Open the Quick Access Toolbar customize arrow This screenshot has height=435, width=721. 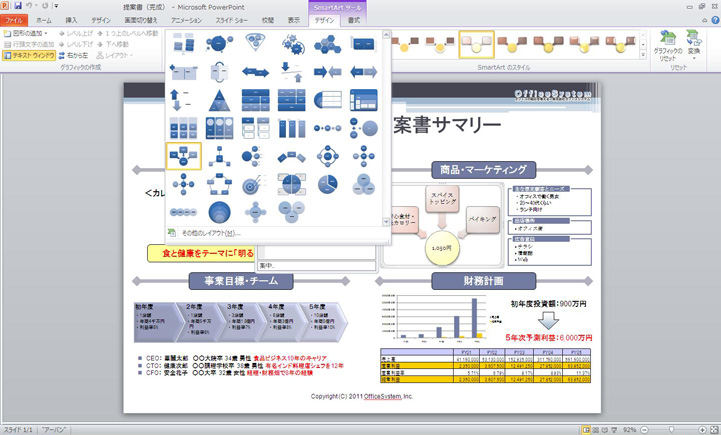click(56, 6)
